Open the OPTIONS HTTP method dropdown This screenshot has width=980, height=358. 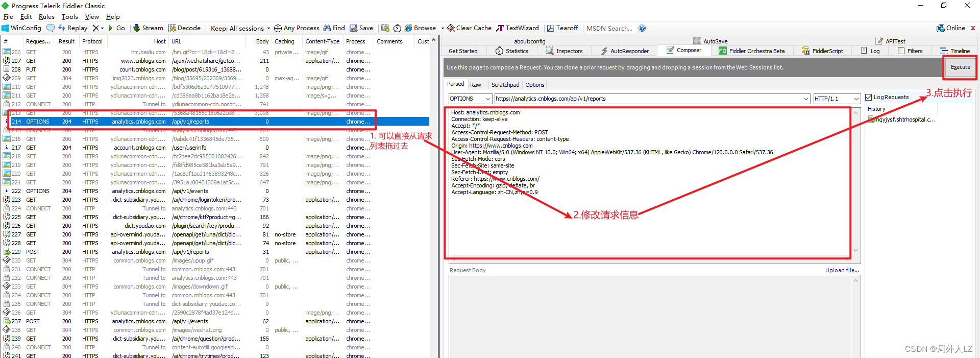tap(470, 99)
